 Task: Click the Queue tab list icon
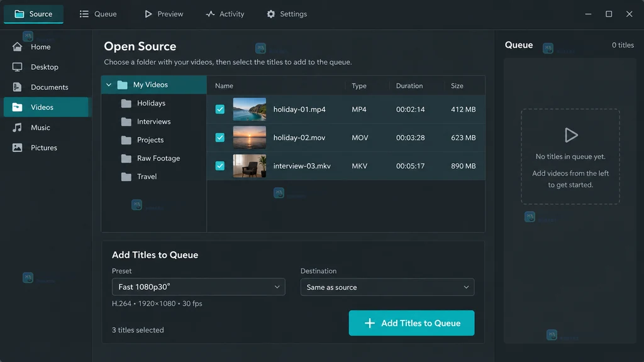(84, 14)
